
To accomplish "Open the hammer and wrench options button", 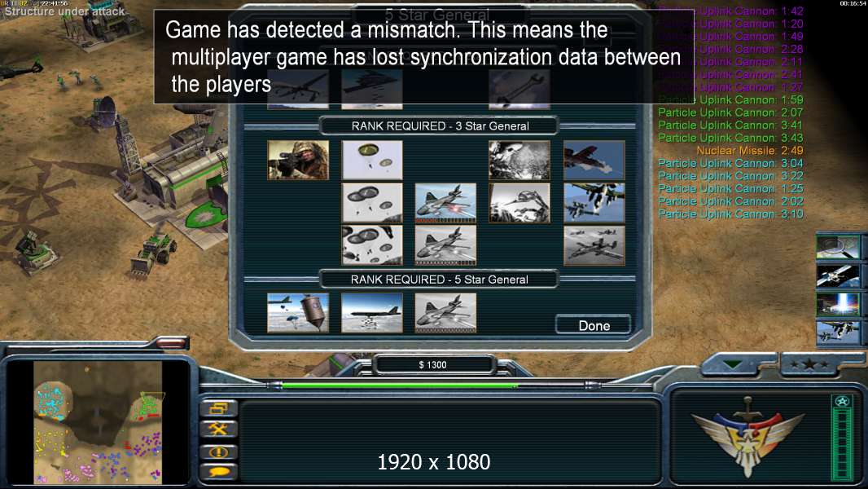I will coord(219,430).
